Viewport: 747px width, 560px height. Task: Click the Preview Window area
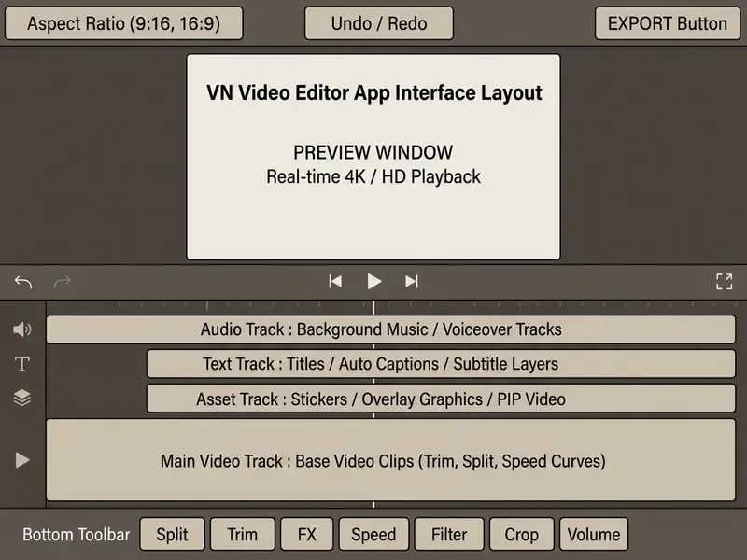tap(373, 157)
